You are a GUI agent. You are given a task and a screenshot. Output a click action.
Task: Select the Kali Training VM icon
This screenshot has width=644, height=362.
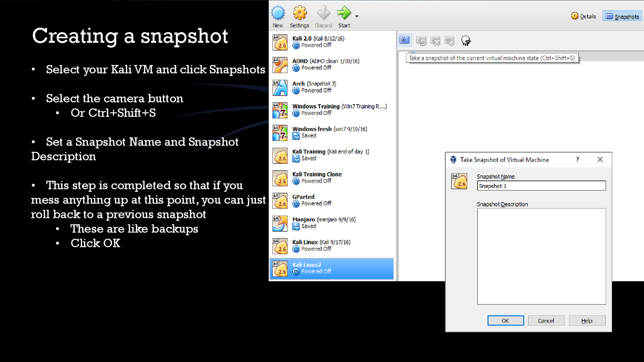click(x=280, y=155)
